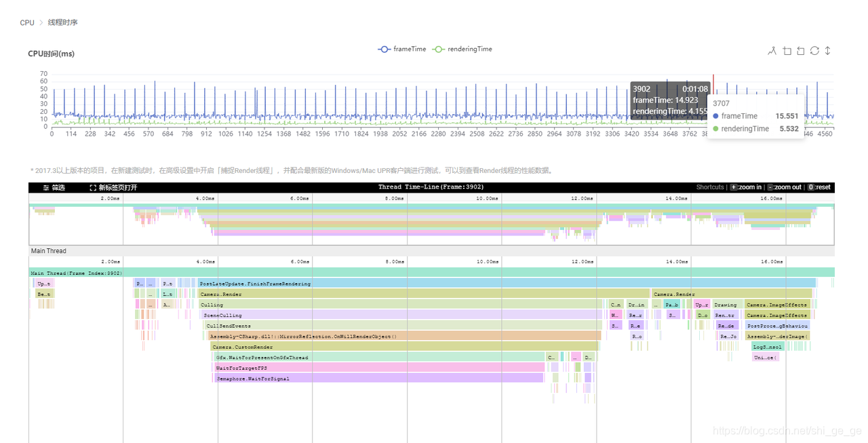
Task: Click the undo zoom icon
Action: click(800, 50)
